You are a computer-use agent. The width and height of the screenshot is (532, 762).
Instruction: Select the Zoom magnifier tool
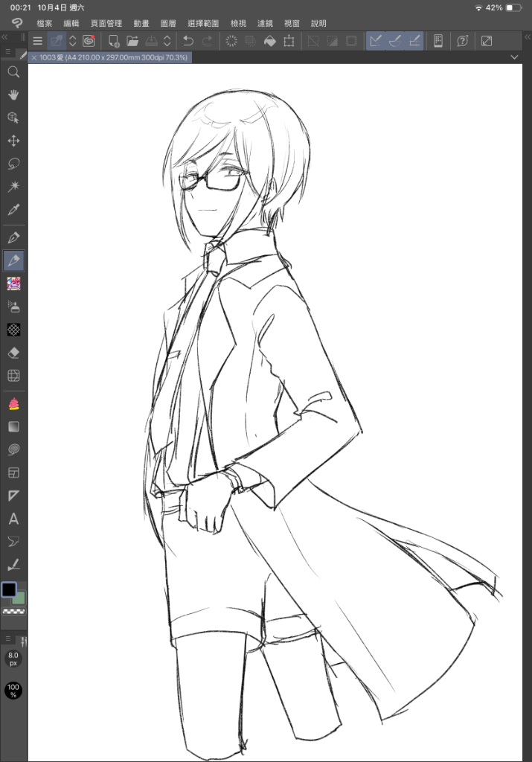13,72
